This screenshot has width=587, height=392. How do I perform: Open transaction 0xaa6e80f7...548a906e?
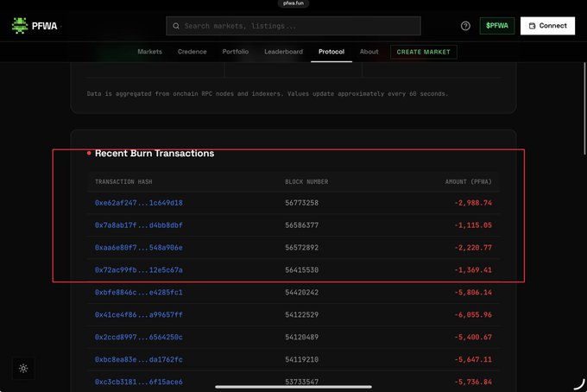click(139, 248)
